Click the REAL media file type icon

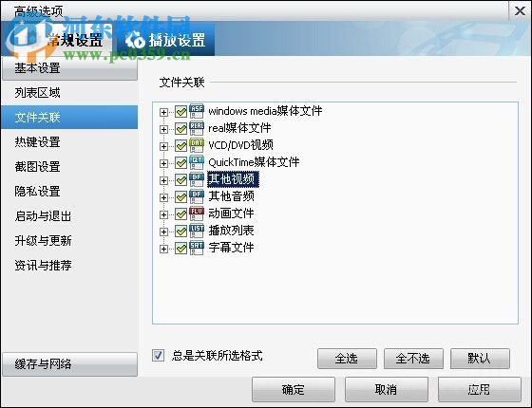[197, 128]
